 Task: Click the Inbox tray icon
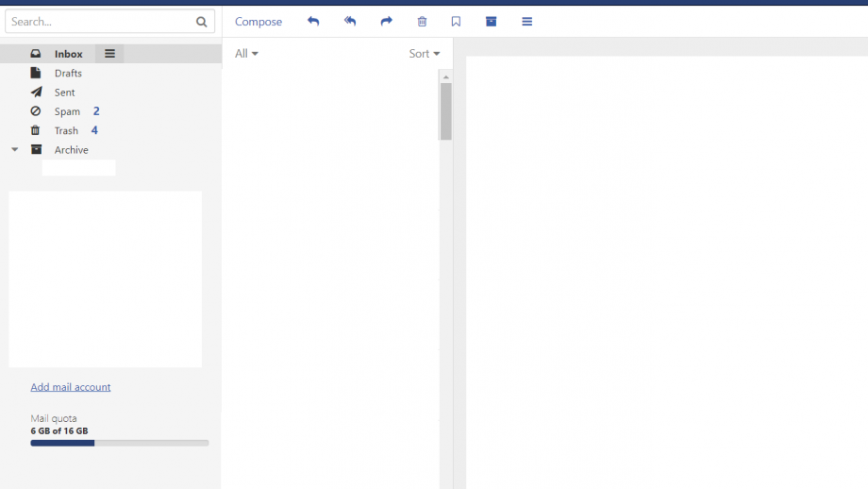click(x=36, y=53)
